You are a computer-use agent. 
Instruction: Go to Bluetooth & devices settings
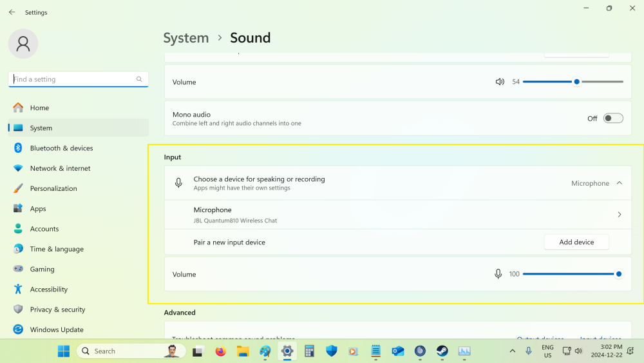click(61, 148)
